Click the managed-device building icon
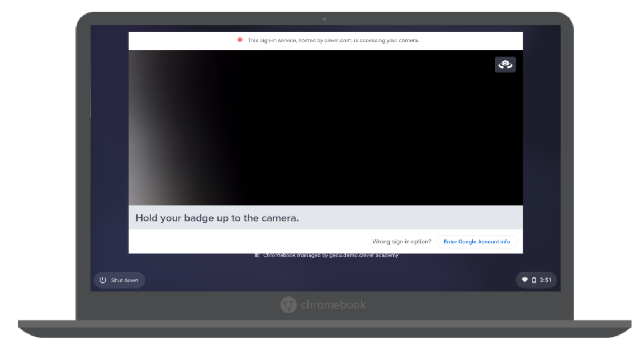The width and height of the screenshot is (644, 345). 256,255
